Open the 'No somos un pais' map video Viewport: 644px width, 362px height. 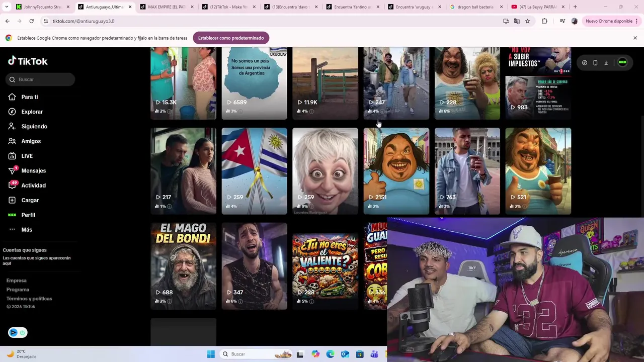[255, 83]
